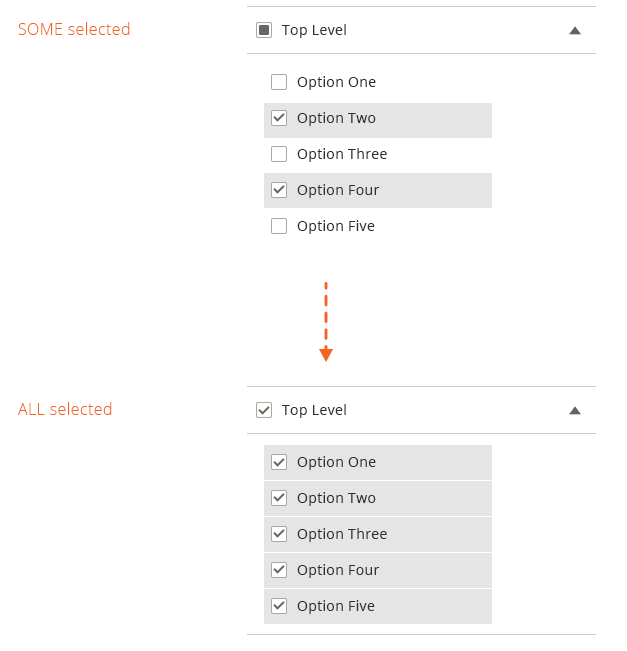627x651 pixels.
Task: Click the Top Level label in the SOME selected header
Action: pyautogui.click(x=314, y=30)
